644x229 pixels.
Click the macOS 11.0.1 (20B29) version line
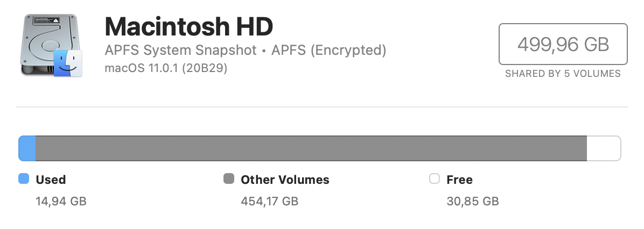coord(166,69)
